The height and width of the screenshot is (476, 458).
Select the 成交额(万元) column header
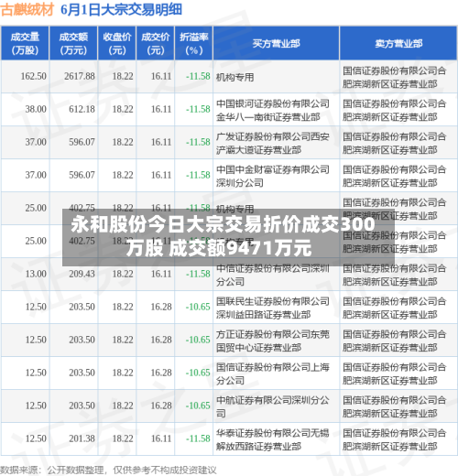pos(73,43)
